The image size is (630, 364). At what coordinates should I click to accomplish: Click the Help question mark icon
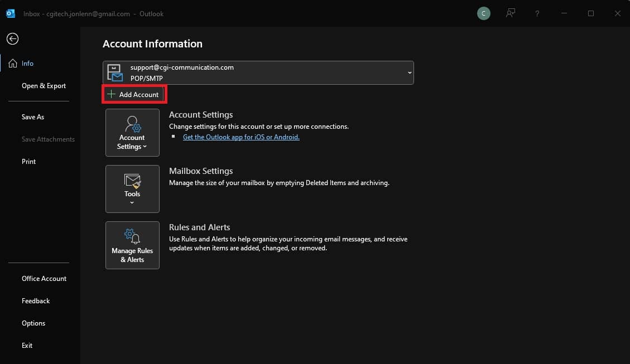(537, 13)
